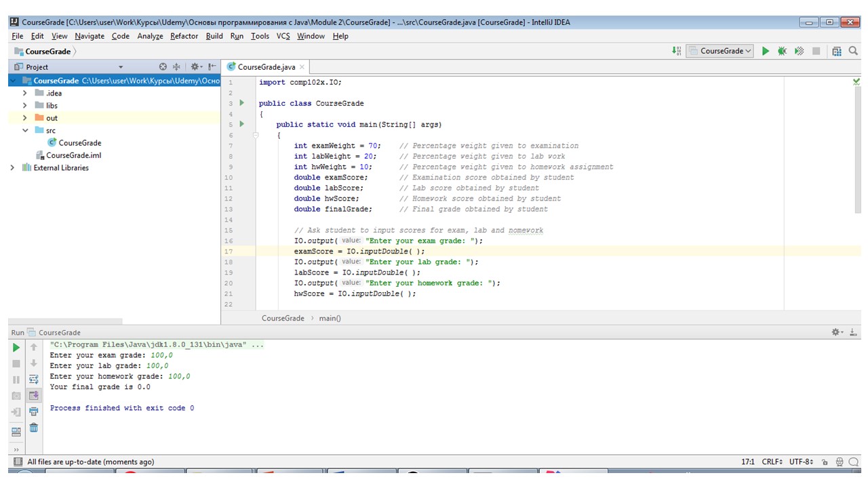Screen dimensions: 868x488
Task: Start debugging with the green bug icon
Action: click(x=782, y=51)
